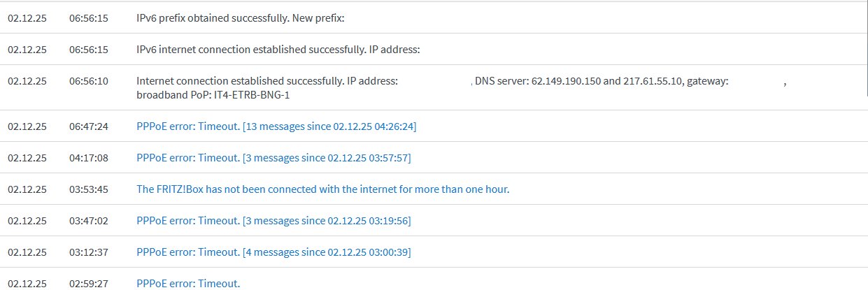Click the 03:53:45 timestamp

[89, 189]
